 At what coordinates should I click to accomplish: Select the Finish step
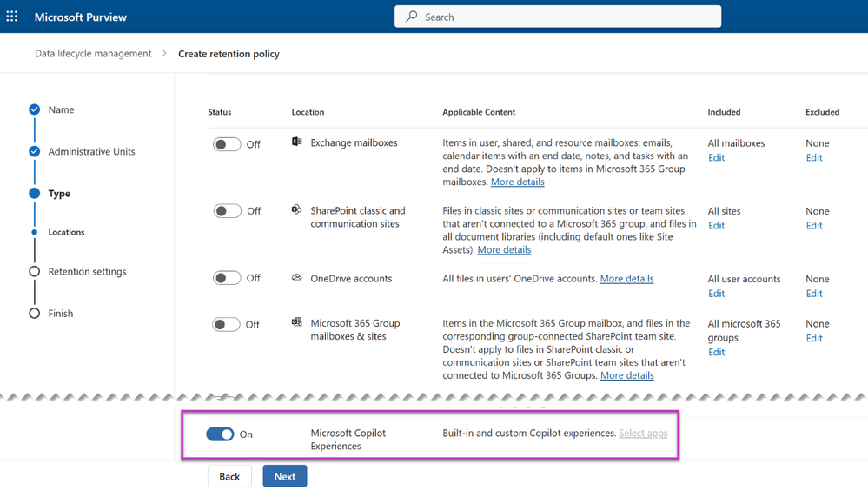pos(61,314)
